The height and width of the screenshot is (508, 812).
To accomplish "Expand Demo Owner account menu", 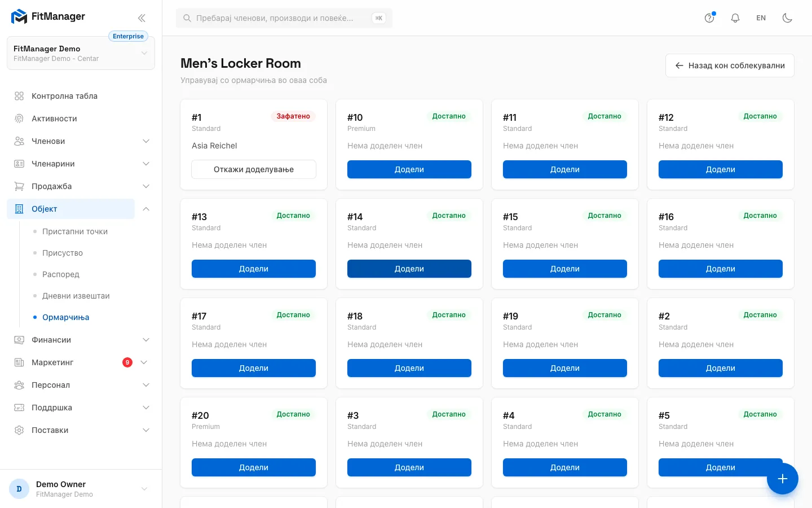I will point(81,489).
